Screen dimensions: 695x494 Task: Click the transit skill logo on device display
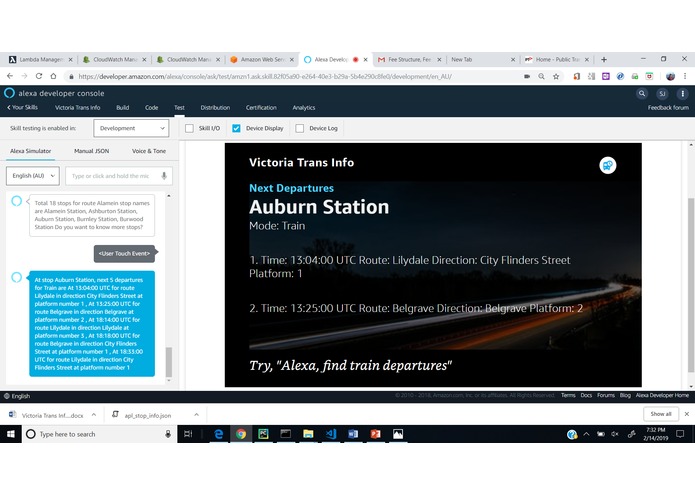pos(608,165)
